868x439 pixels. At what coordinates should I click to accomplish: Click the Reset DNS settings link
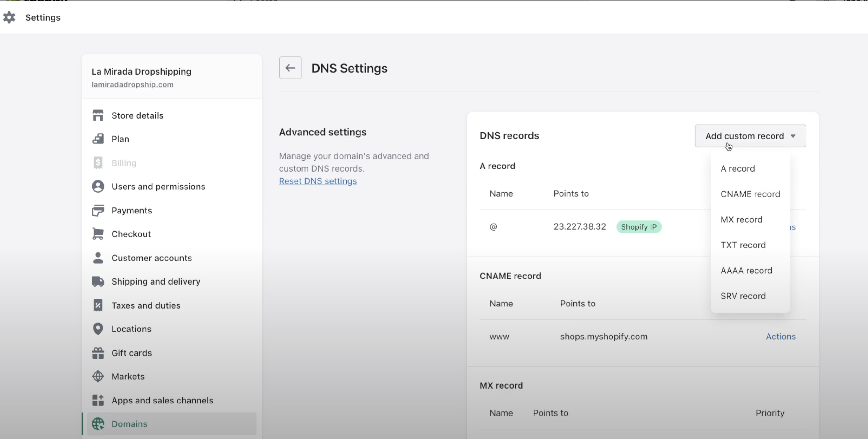pos(317,181)
